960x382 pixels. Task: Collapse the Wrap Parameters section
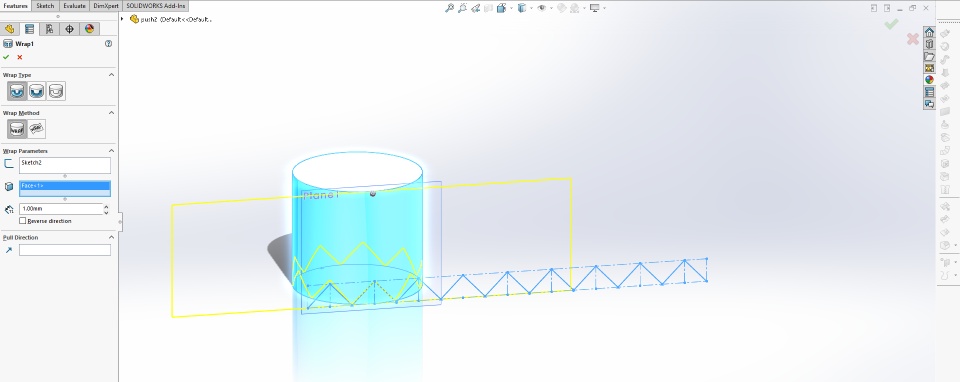pos(111,151)
